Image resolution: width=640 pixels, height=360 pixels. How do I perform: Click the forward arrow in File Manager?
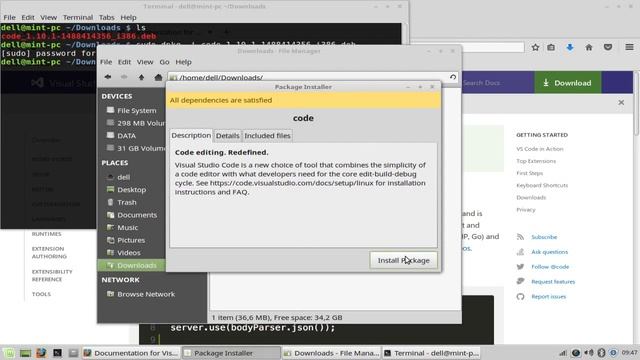point(124,77)
